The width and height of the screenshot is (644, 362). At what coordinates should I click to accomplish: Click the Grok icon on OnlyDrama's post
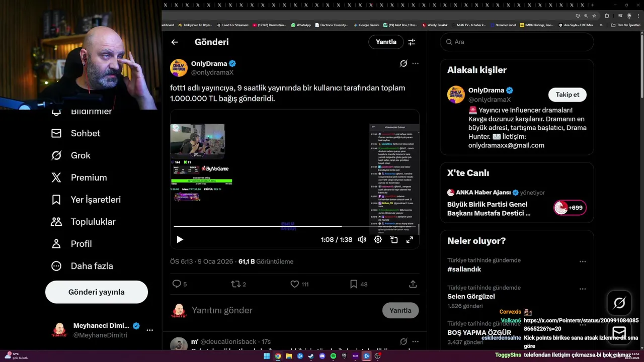tap(404, 63)
